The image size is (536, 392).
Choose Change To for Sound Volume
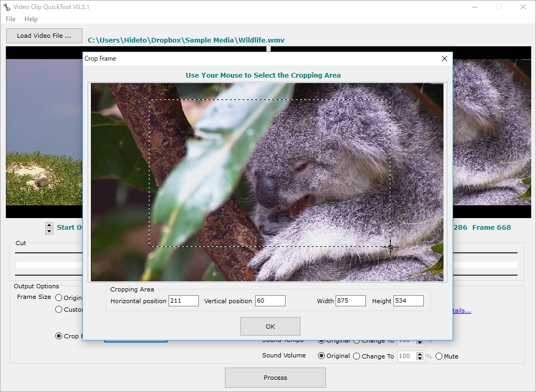(357, 356)
